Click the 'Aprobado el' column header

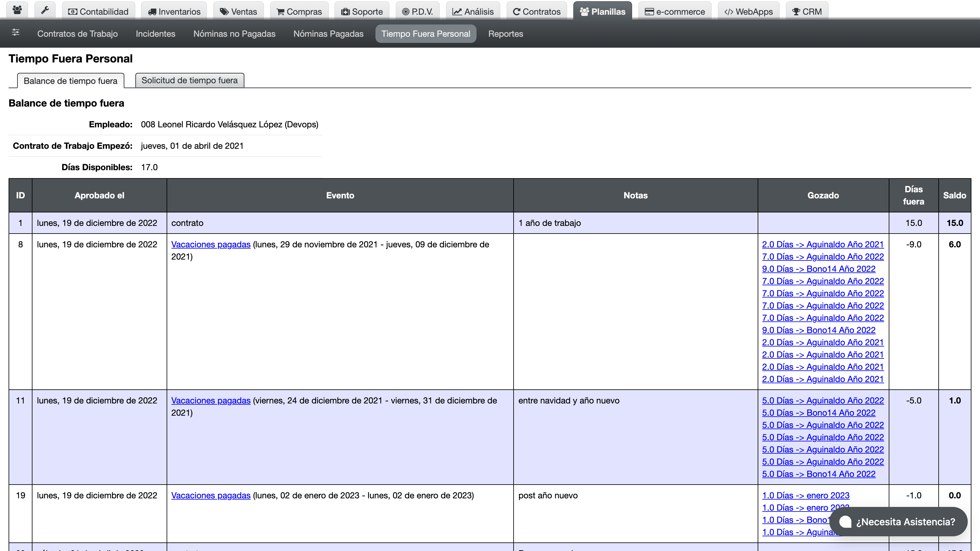[99, 196]
